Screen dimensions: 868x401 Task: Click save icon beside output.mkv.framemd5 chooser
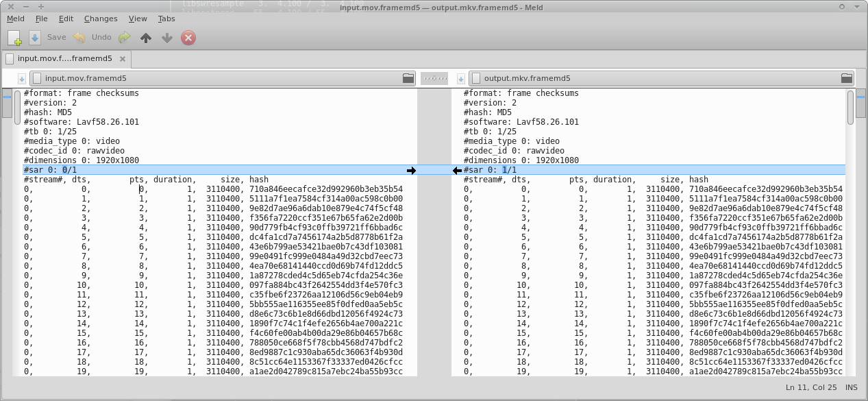point(461,79)
